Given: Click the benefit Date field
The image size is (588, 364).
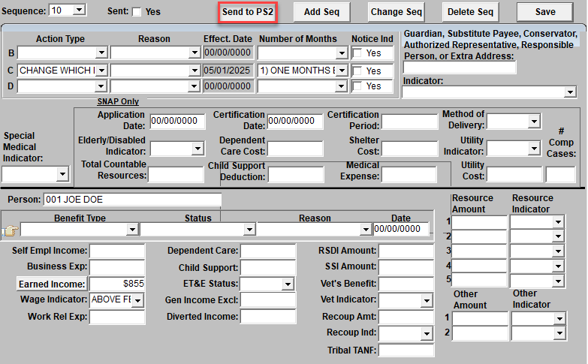Looking at the screenshot, I should [x=401, y=229].
